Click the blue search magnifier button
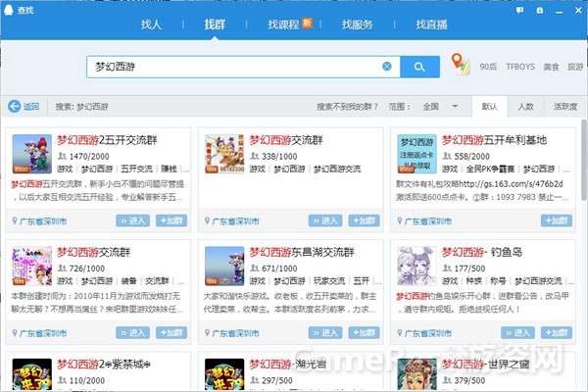 [419, 67]
